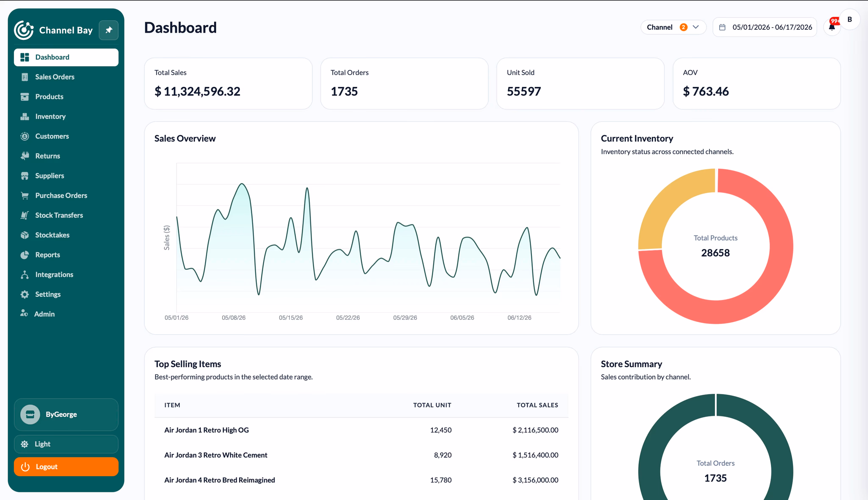Image resolution: width=868 pixels, height=500 pixels.
Task: Click the ByGeorge store avatar icon
Action: tap(30, 414)
